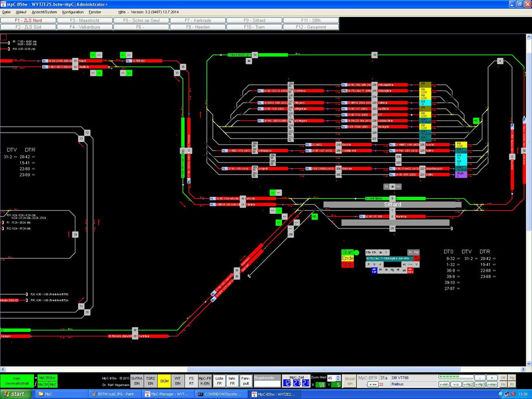The width and height of the screenshot is (532, 399).
Task: Click the green Start button near Sittard
Action: (347, 252)
